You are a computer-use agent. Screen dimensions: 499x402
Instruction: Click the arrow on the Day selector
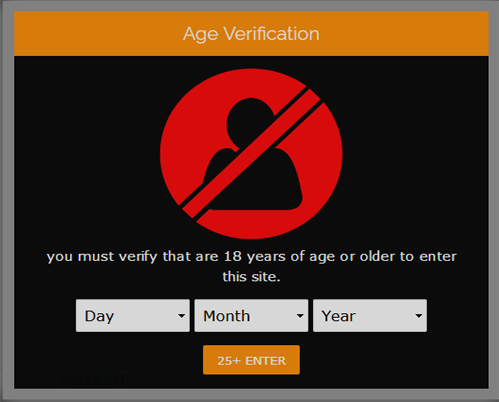click(x=181, y=316)
